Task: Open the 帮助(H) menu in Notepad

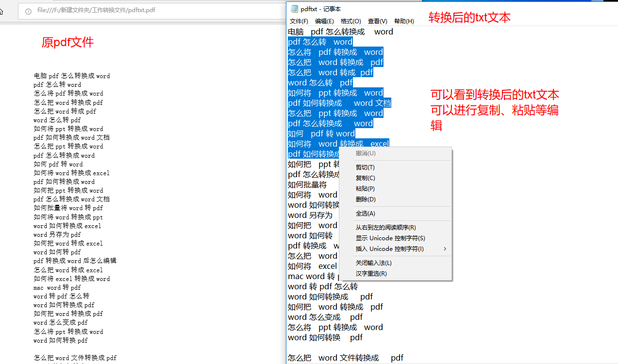Action: (x=404, y=21)
